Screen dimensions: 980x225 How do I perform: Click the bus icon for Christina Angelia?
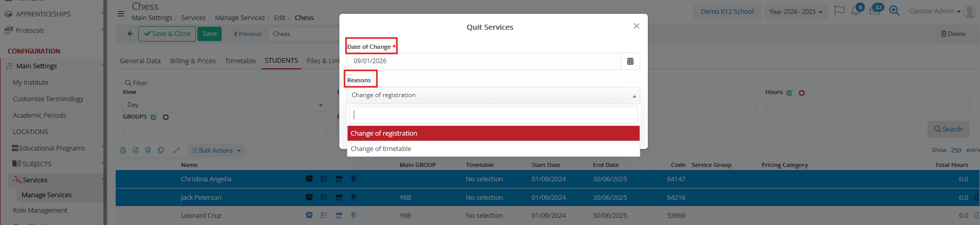[x=309, y=179]
